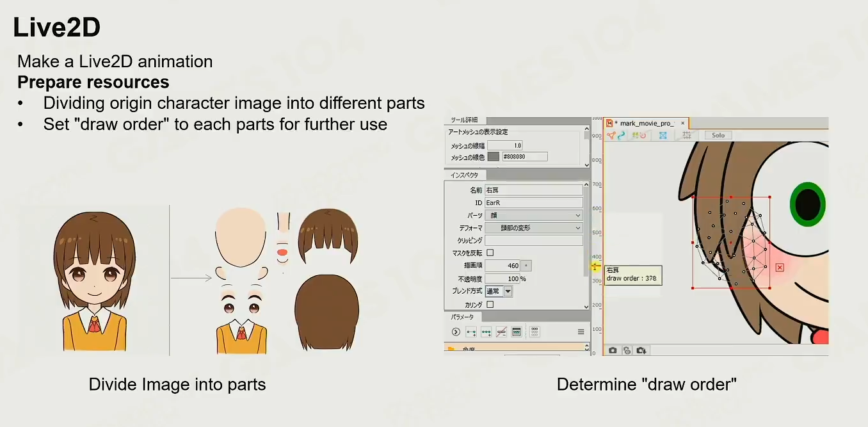Toggle the マスクを反転 checkbox
The width and height of the screenshot is (868, 427).
click(490, 253)
